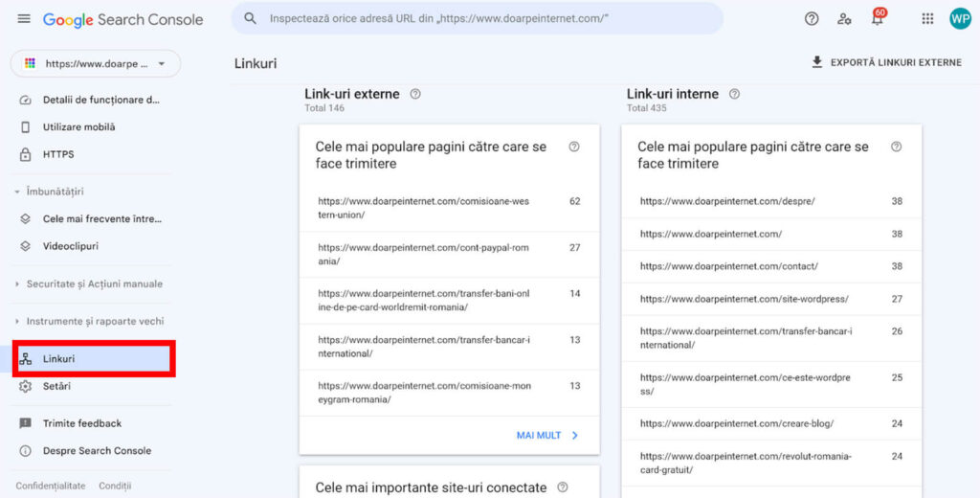
Task: Click the phone icon for Utilizare mobilă
Action: point(25,127)
